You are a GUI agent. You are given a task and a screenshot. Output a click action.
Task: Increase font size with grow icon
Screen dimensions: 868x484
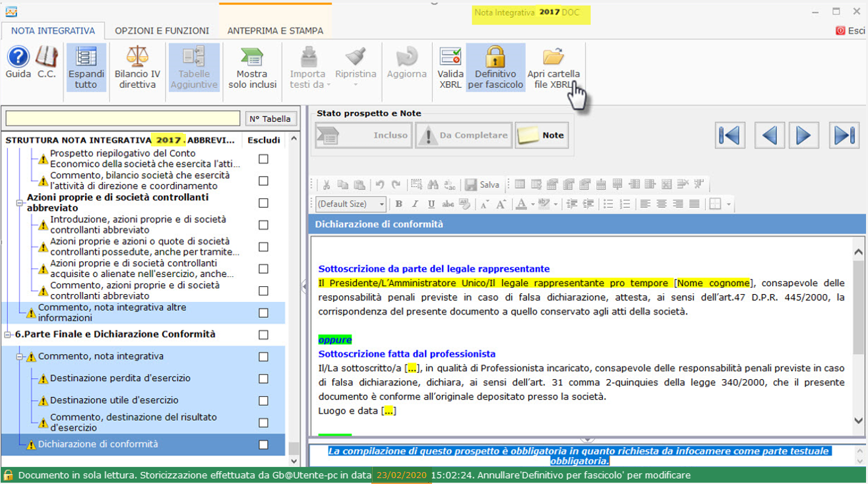pyautogui.click(x=501, y=204)
